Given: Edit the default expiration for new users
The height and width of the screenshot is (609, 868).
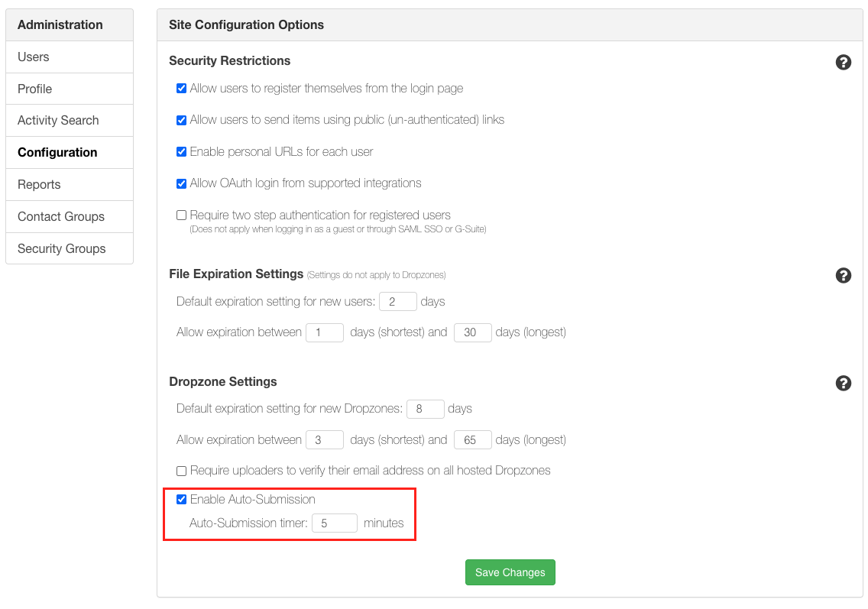Looking at the screenshot, I should click(397, 301).
